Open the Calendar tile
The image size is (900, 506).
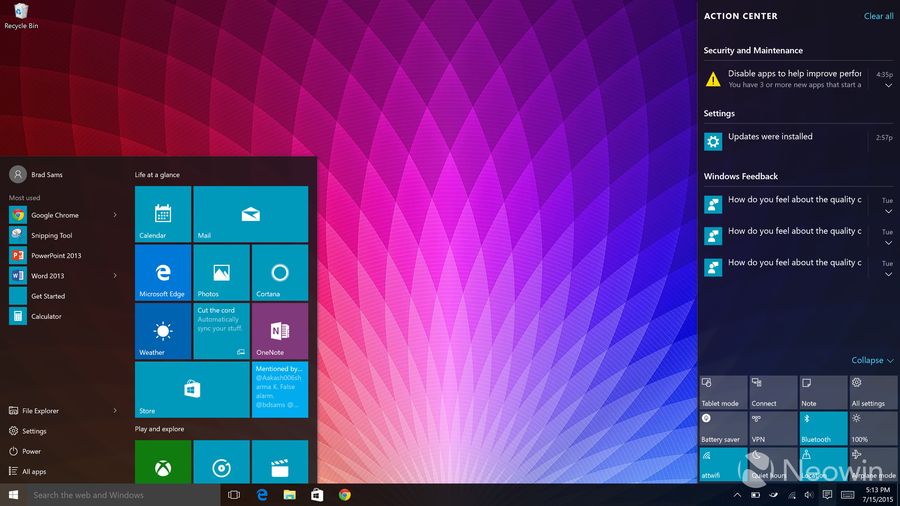[163, 214]
